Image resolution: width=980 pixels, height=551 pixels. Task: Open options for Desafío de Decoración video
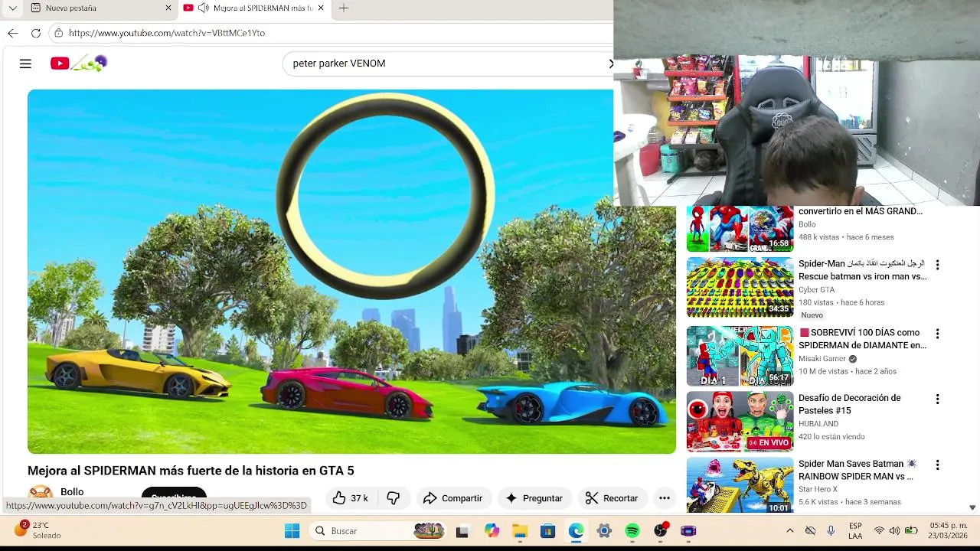coord(937,399)
